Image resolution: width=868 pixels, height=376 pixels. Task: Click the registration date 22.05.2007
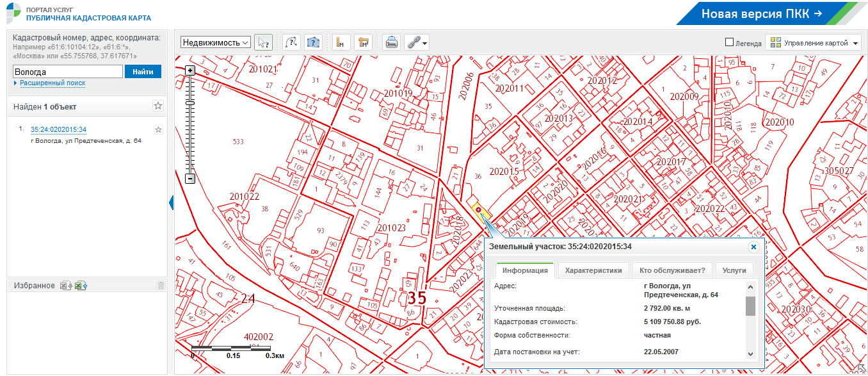click(x=661, y=352)
